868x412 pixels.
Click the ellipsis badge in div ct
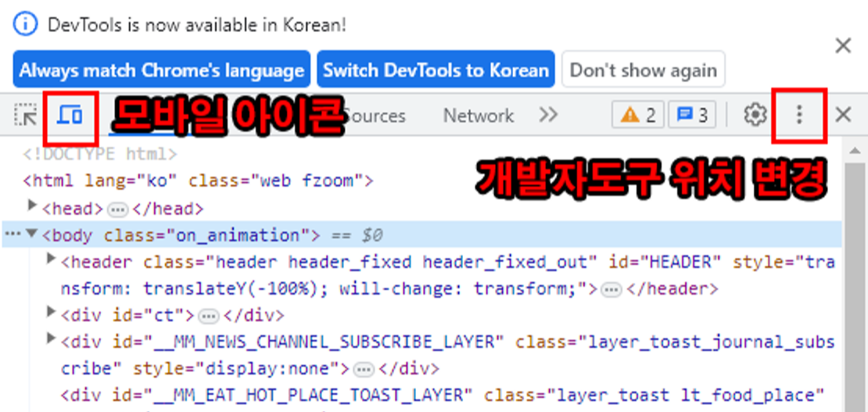pos(208,317)
